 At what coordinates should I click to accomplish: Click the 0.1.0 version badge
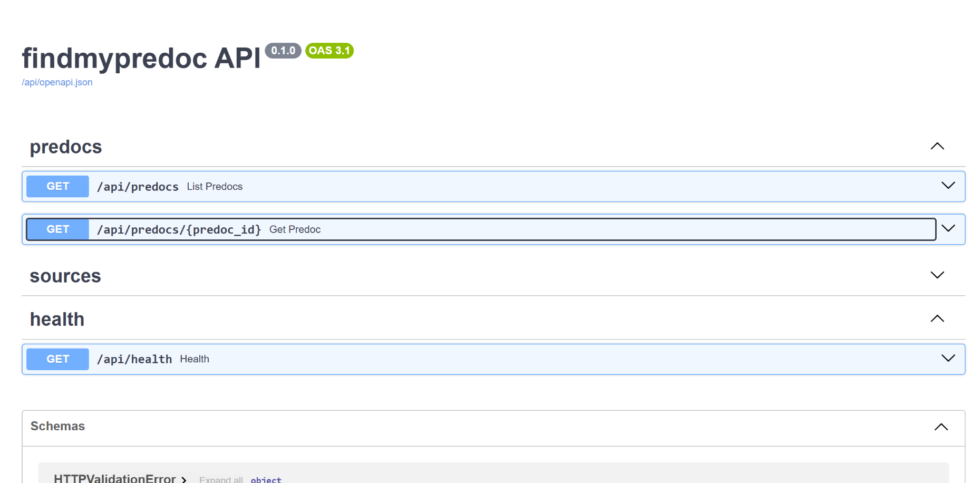click(x=283, y=51)
